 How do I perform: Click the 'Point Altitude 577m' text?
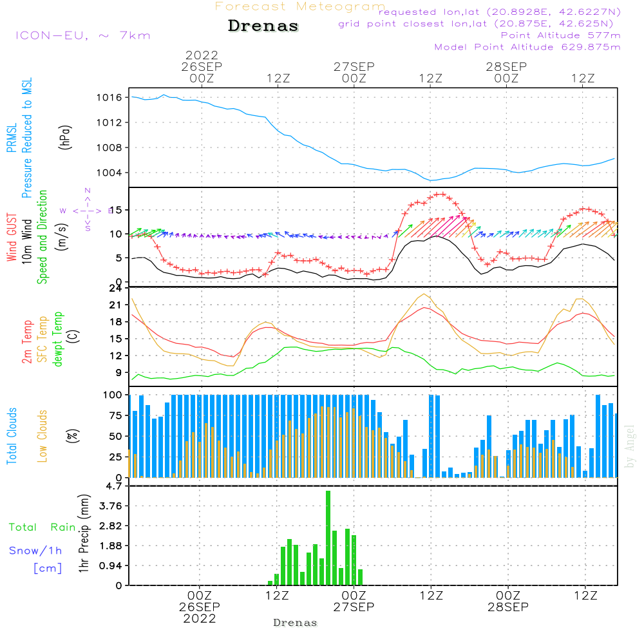pos(561,35)
